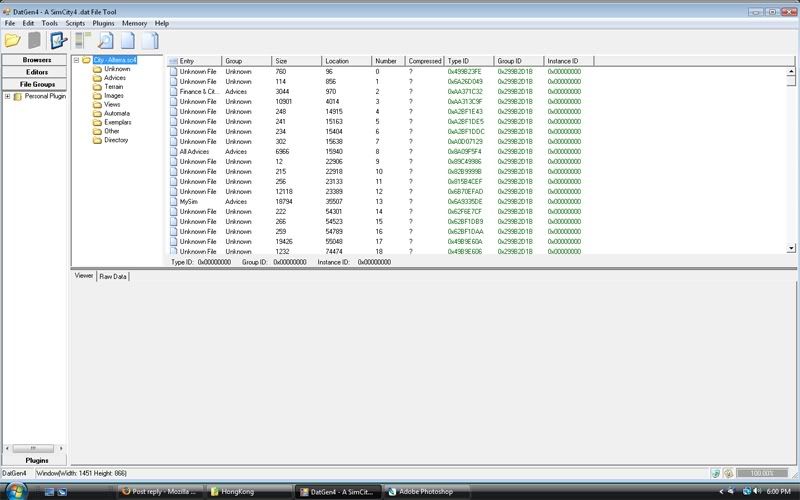Click the double blank pages toolbar icon

pos(150,40)
